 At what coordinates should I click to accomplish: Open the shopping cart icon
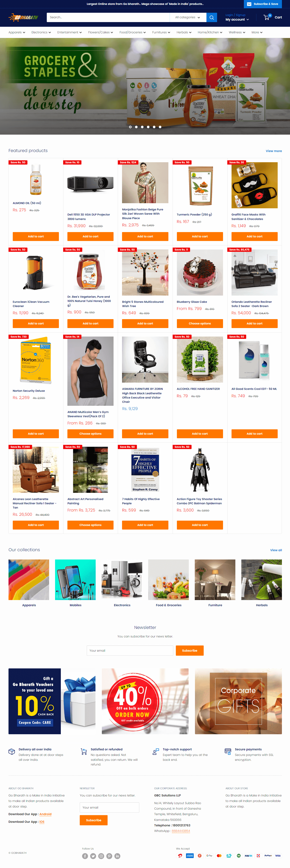pyautogui.click(x=267, y=17)
